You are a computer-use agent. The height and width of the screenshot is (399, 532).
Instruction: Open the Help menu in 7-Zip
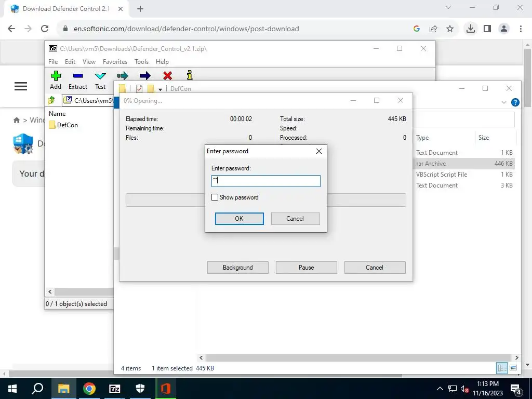tap(162, 62)
